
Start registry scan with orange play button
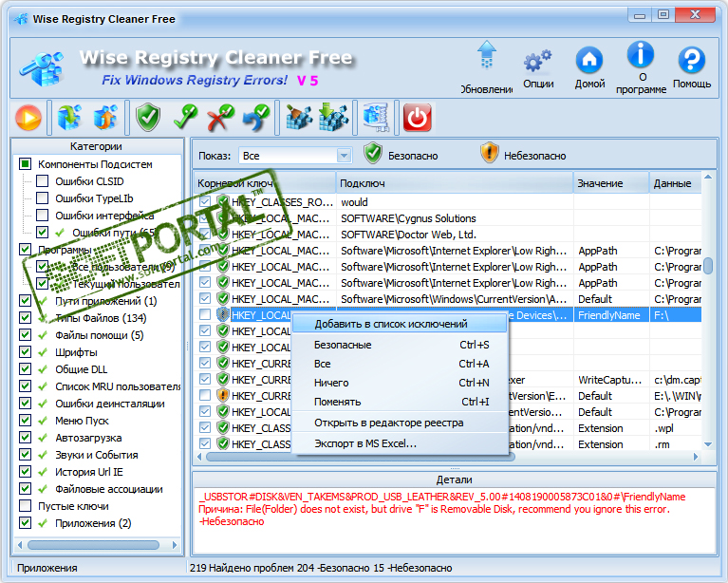click(28, 118)
